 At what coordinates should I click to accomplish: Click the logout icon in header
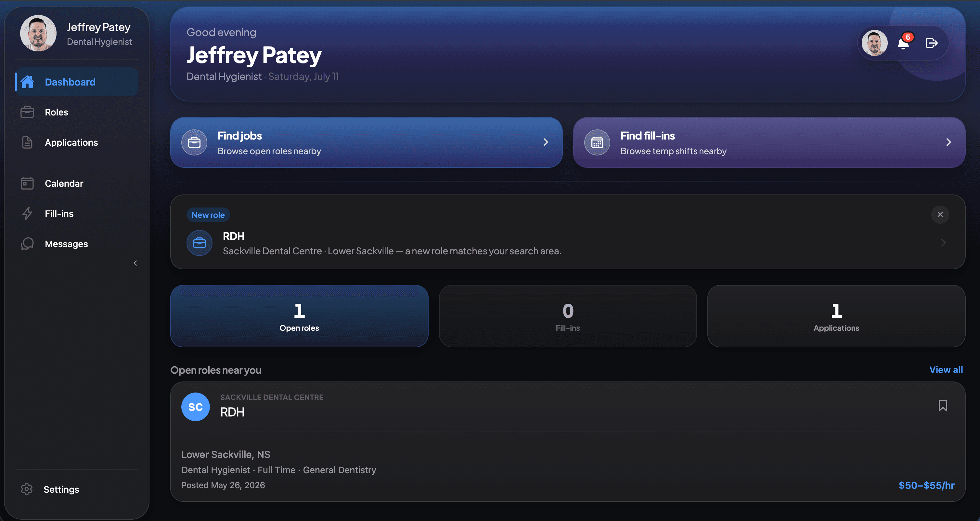pos(931,44)
